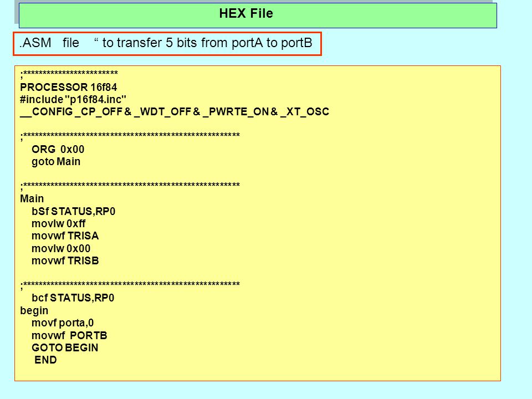The image size is (532, 399).
Task: Click the 'END' directive
Action: click(x=45, y=360)
